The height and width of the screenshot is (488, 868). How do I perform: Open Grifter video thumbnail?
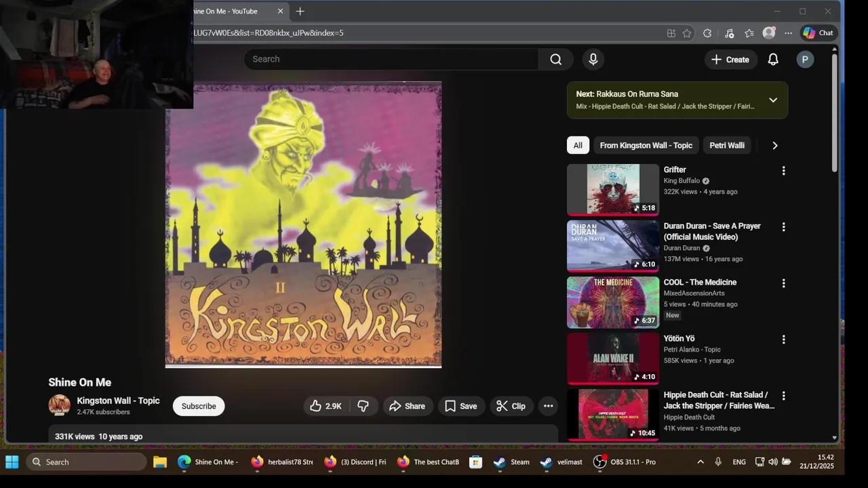(x=613, y=190)
